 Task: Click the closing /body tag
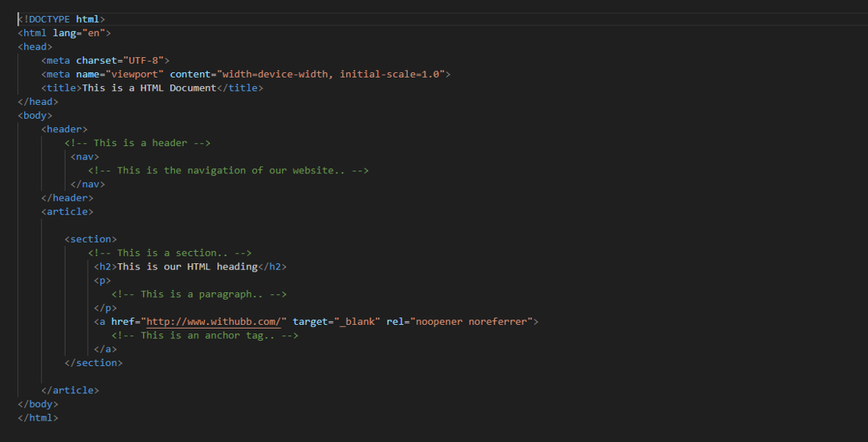[x=38, y=403]
